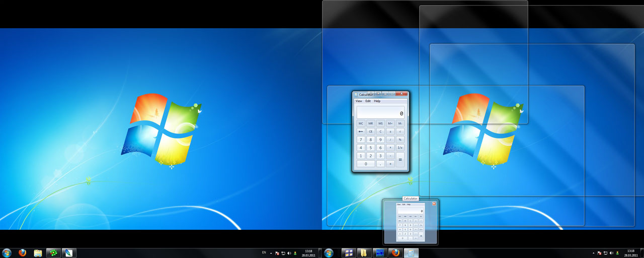Click the 7 key in Calculator

tap(361, 140)
